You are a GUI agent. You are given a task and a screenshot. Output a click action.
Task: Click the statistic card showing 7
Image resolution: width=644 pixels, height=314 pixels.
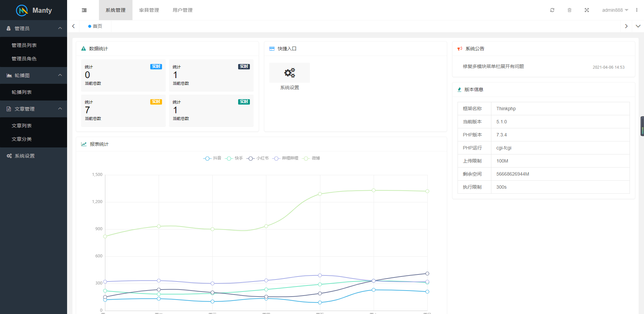point(123,111)
